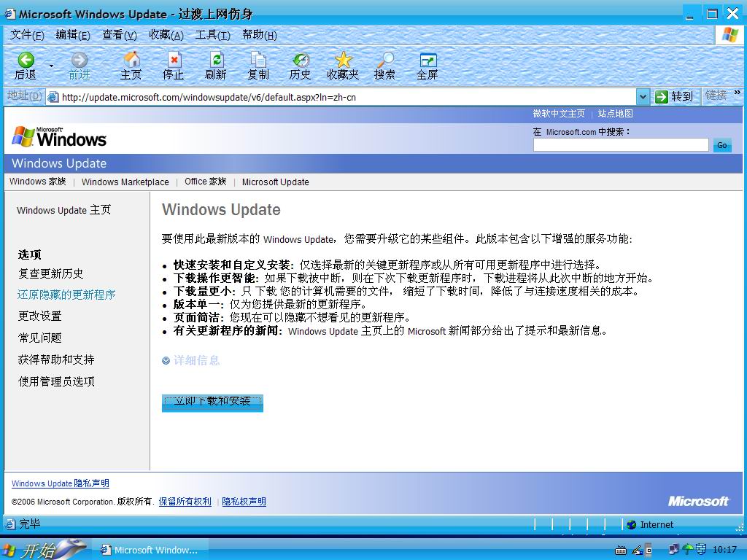Click the Search (搜索) magnifier icon

pos(385,60)
